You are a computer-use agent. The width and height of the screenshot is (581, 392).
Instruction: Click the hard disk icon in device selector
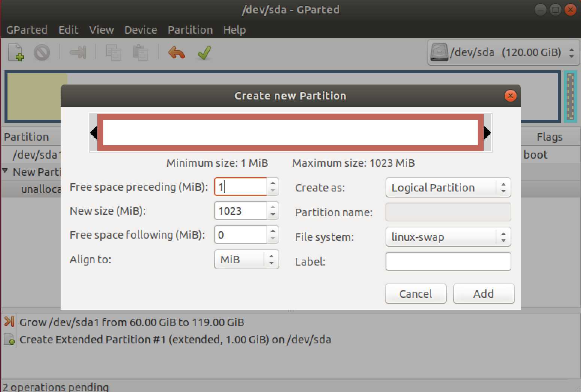[439, 52]
